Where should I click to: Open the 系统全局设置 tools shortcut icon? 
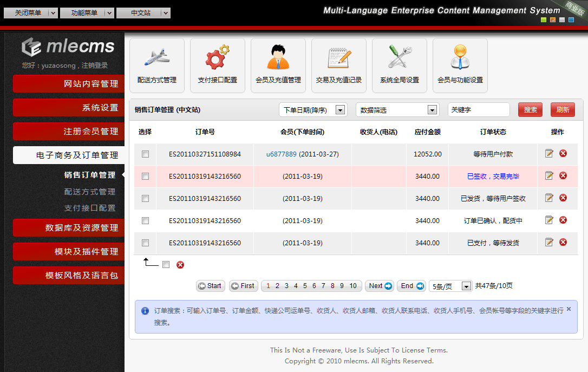pyautogui.click(x=400, y=66)
